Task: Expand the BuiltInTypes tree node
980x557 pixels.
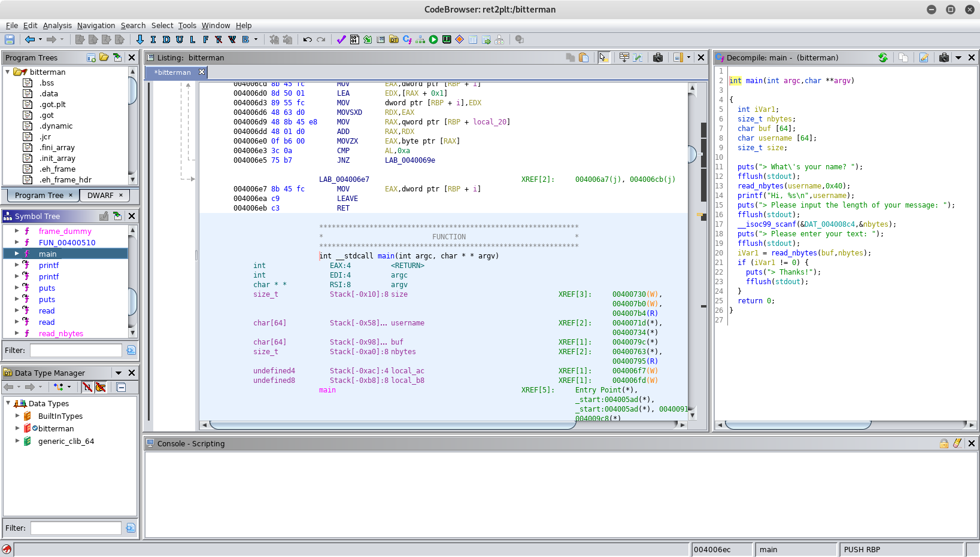Action: [x=17, y=416]
